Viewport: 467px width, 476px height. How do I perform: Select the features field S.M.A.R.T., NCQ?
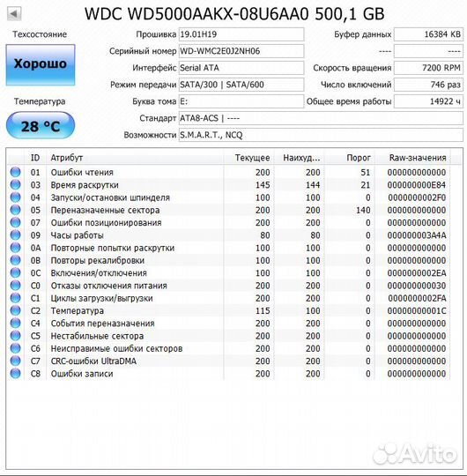[x=321, y=135]
